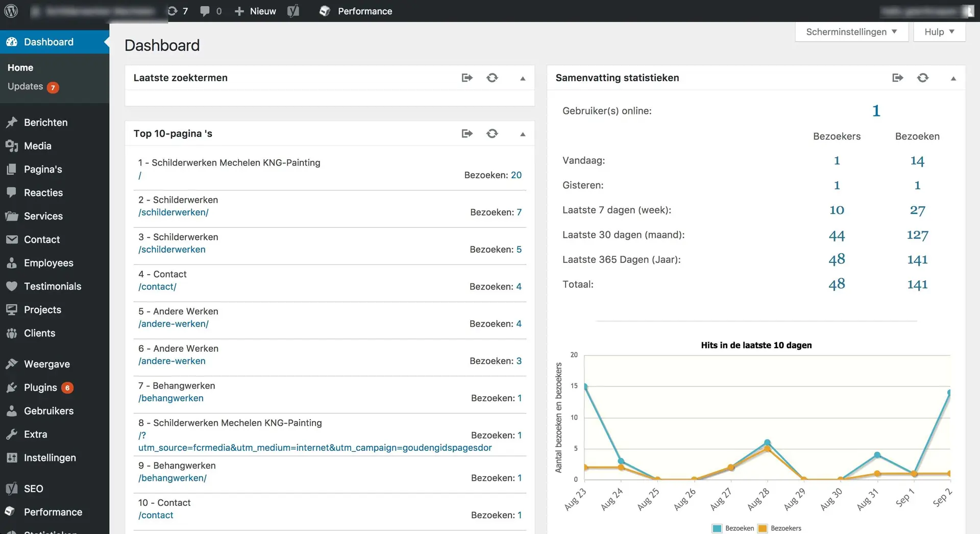Open the Yoast SEO icon in admin bar
This screenshot has width=980, height=534.
(x=293, y=11)
